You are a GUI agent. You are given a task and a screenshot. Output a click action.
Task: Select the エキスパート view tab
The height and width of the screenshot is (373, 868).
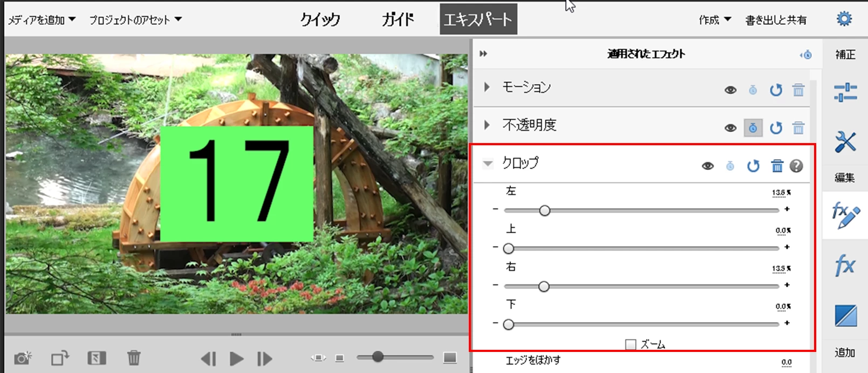478,19
